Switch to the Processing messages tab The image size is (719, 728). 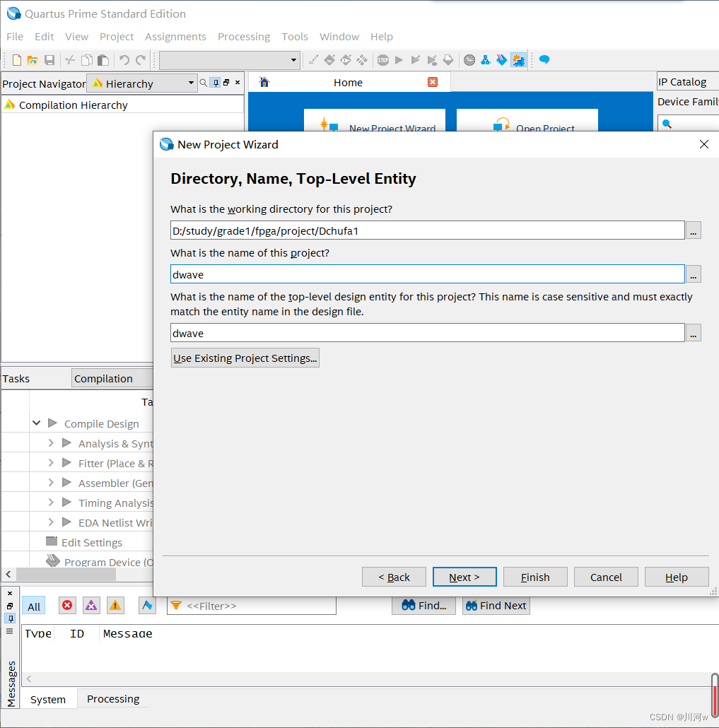tap(113, 699)
